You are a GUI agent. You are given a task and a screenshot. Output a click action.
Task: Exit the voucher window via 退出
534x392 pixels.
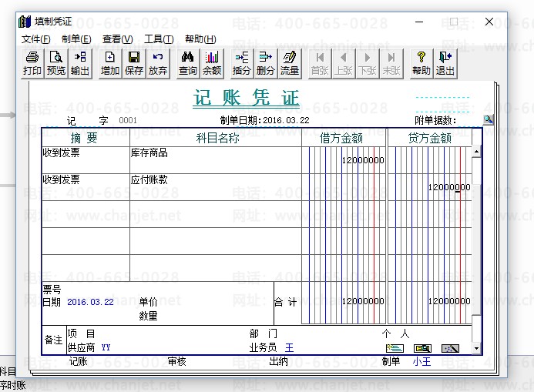click(445, 63)
